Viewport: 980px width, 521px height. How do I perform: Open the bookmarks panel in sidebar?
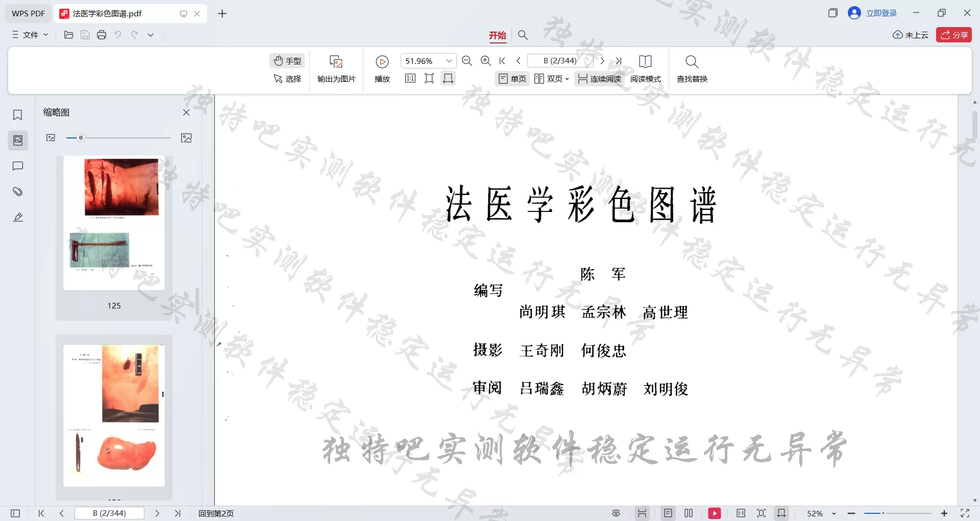(18, 115)
